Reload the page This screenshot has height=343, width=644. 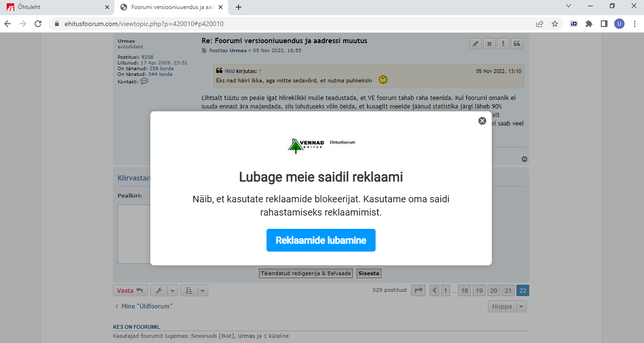[x=37, y=24]
